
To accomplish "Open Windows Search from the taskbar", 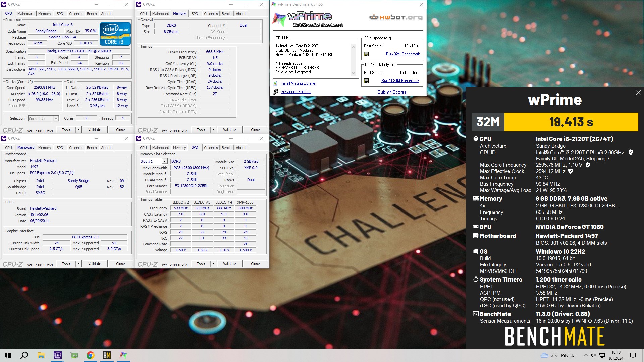I will [24, 355].
